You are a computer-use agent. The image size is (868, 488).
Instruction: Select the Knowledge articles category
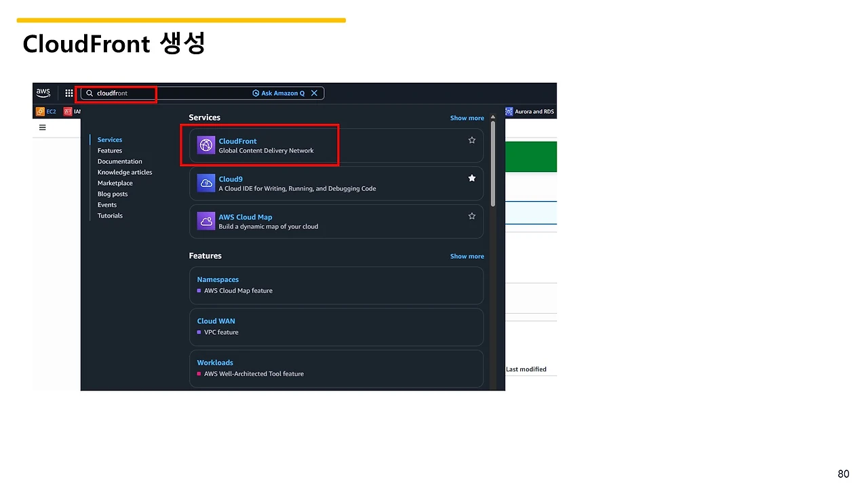tap(125, 172)
